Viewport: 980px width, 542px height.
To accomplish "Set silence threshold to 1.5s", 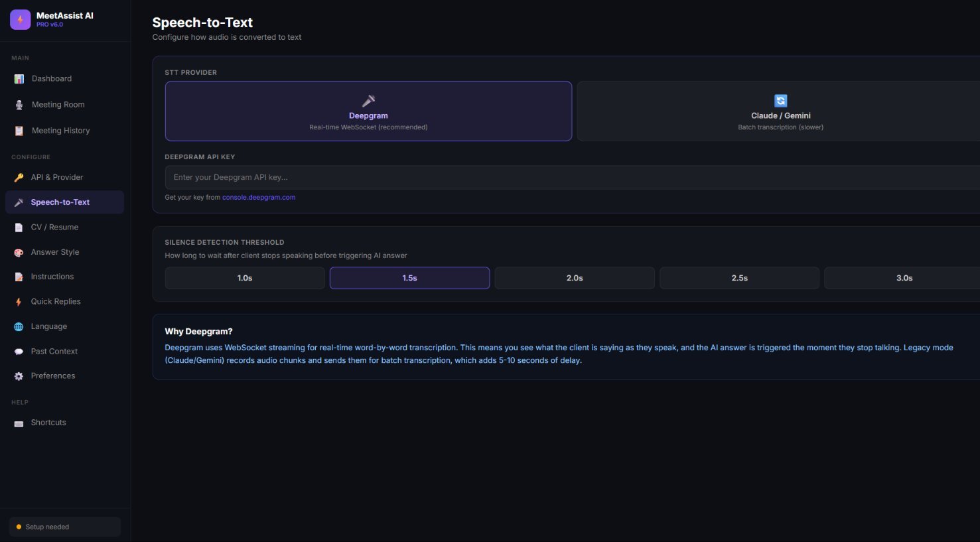I will coord(409,278).
